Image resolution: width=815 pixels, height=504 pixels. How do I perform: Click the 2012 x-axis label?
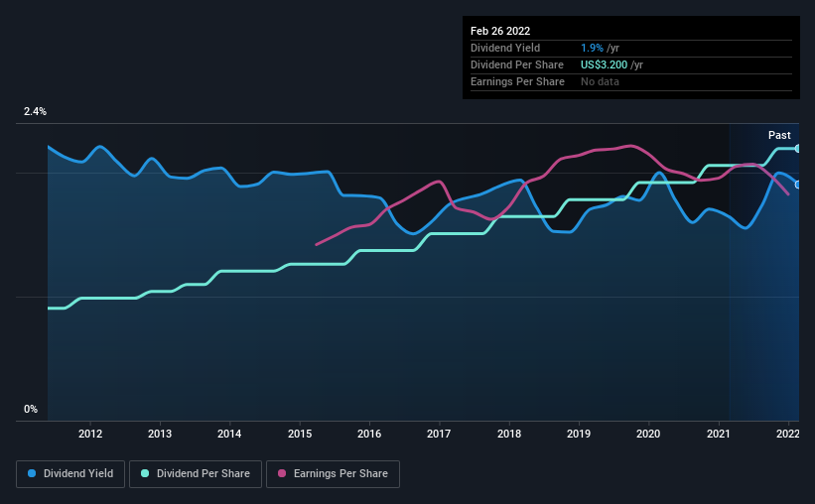(x=90, y=434)
